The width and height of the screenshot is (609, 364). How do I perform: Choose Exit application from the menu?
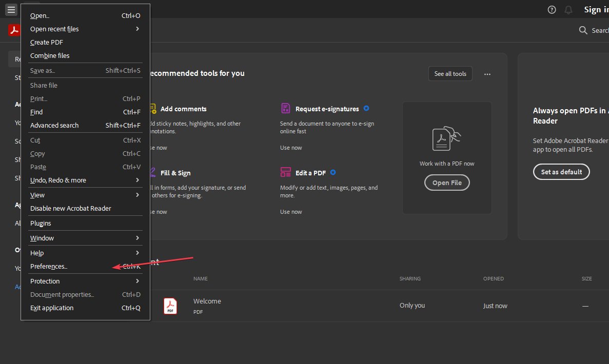[x=86, y=308]
